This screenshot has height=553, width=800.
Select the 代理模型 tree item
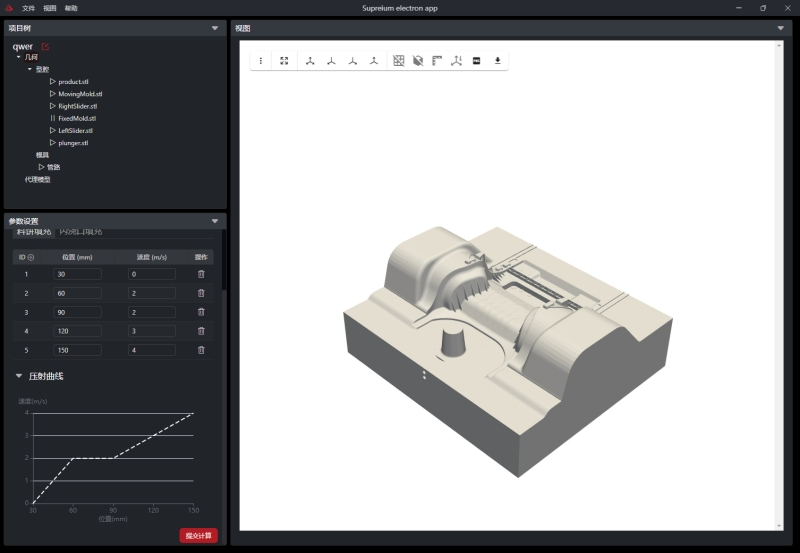tap(37, 179)
